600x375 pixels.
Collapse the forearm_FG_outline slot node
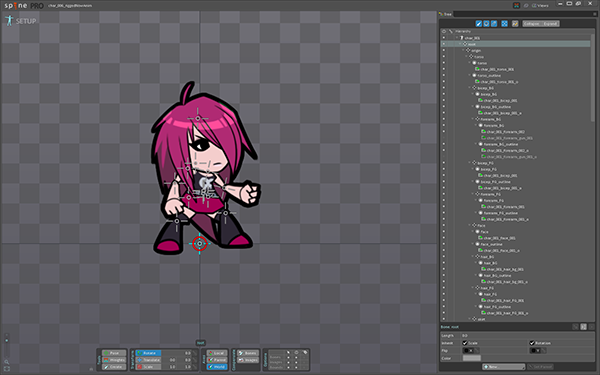(x=476, y=213)
